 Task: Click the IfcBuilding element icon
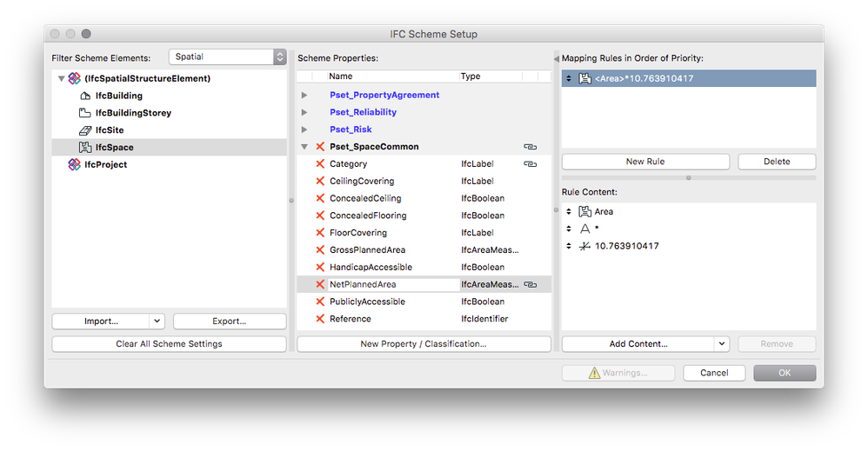tap(86, 96)
